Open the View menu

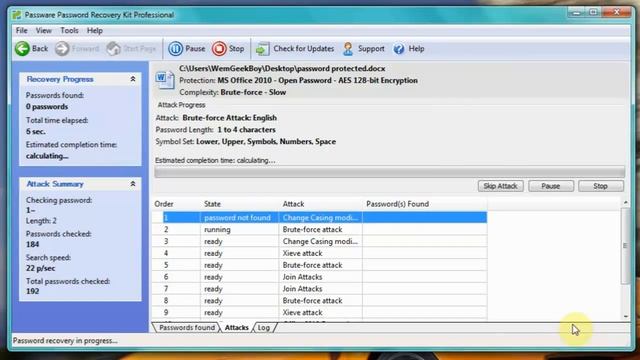click(44, 31)
